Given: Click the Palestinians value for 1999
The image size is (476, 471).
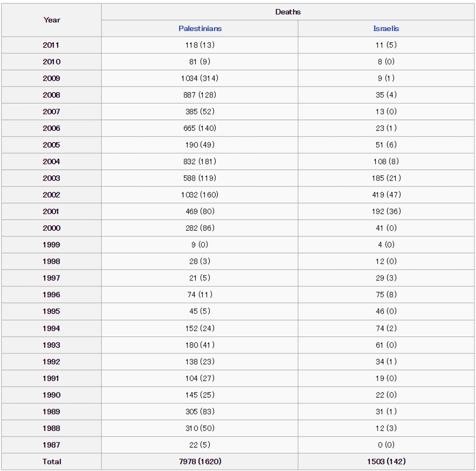Looking at the screenshot, I should (199, 245).
